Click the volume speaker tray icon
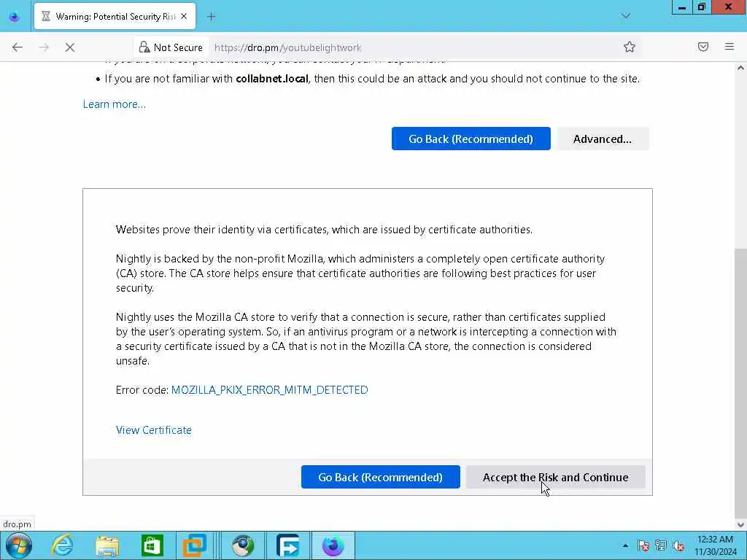 (678, 545)
